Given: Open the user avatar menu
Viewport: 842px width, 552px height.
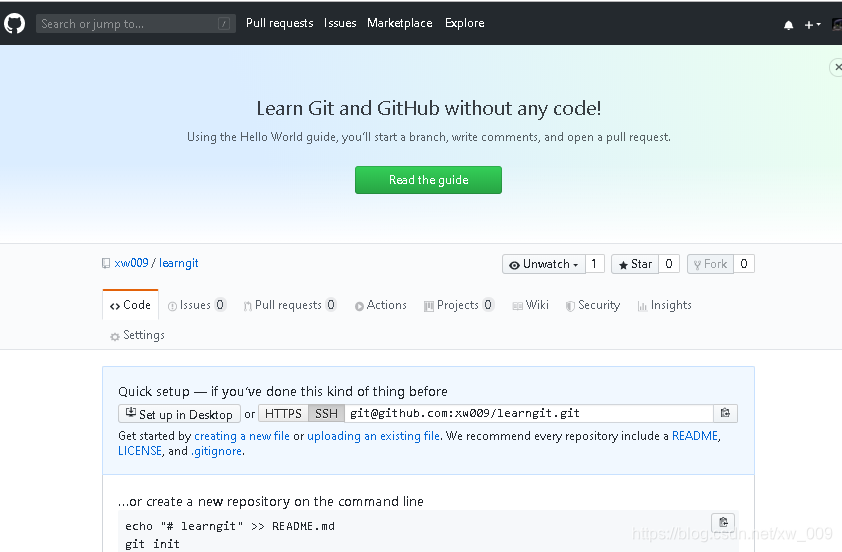Looking at the screenshot, I should 837,24.
